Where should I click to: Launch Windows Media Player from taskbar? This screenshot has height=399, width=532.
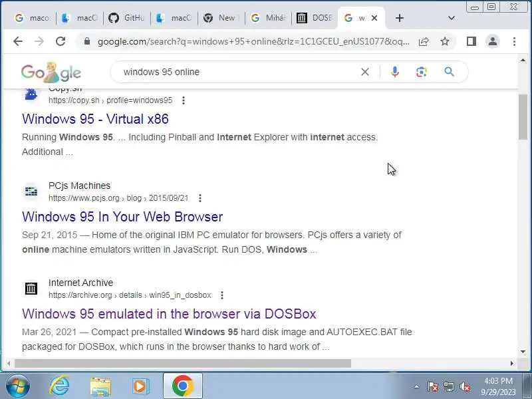tap(140, 386)
